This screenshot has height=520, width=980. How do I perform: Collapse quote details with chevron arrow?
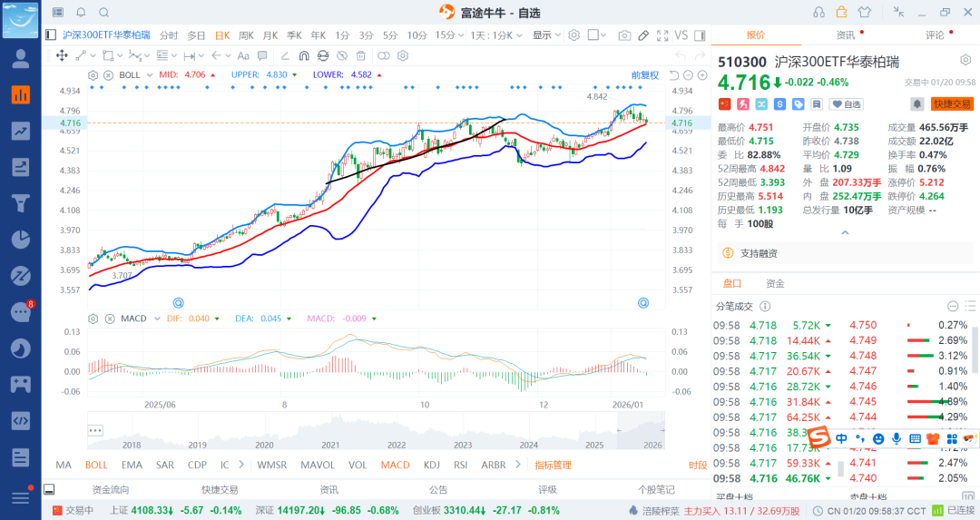(x=845, y=232)
